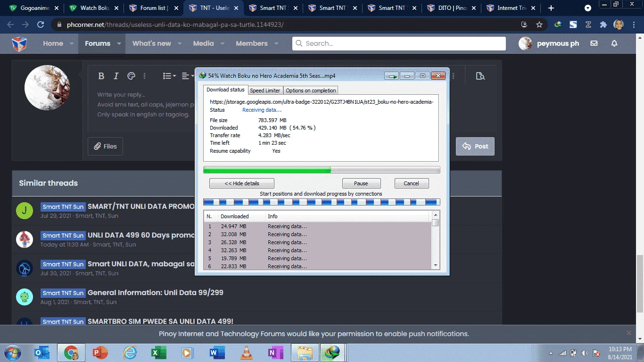Screen dimensions: 644x362
Task: Expand the Forums menu dropdown arrow
Action: (x=119, y=43)
